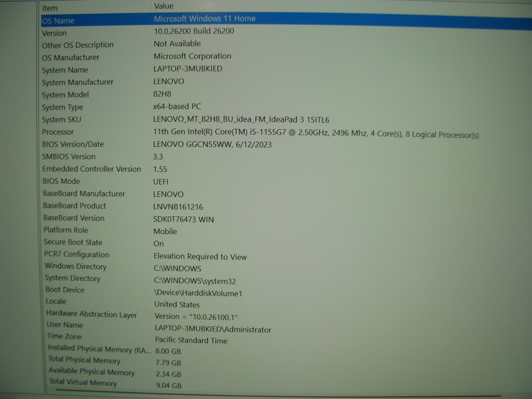Click the LAPTOP-3MUBKIED system name value
This screenshot has height=399, width=532.
point(188,69)
